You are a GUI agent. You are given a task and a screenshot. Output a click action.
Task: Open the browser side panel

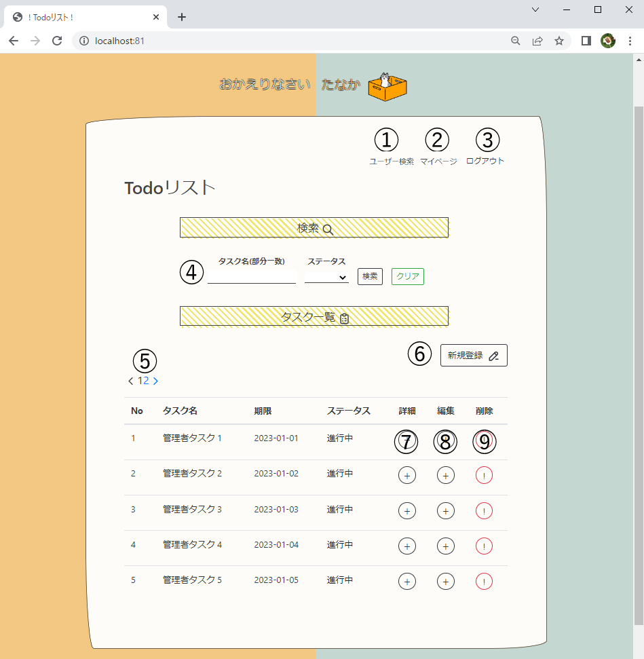(x=586, y=41)
